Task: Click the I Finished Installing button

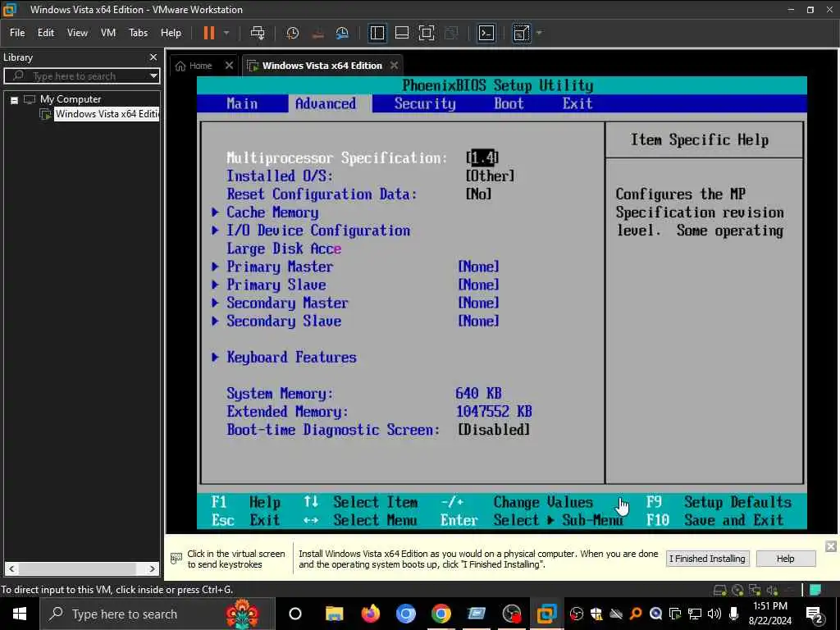Action: 707,559
